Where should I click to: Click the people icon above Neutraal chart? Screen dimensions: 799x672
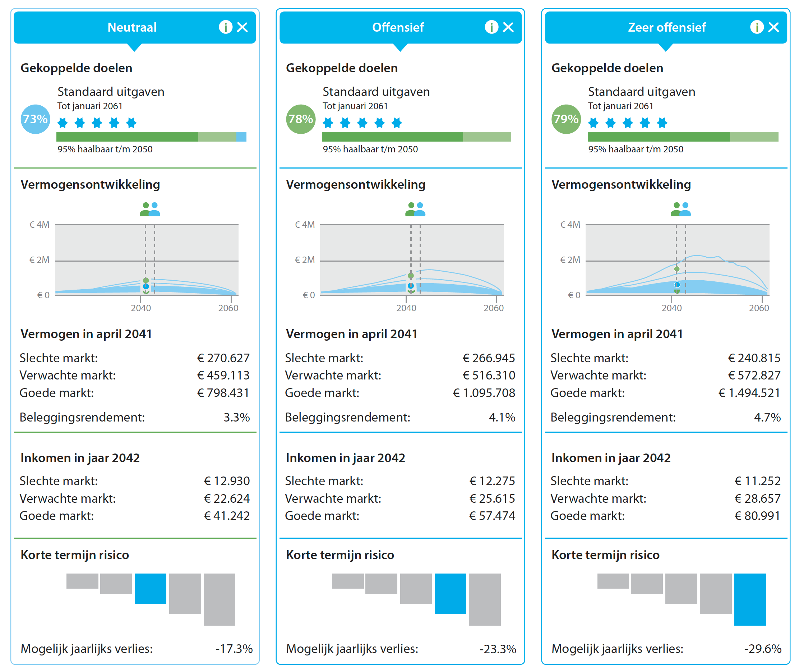150,209
